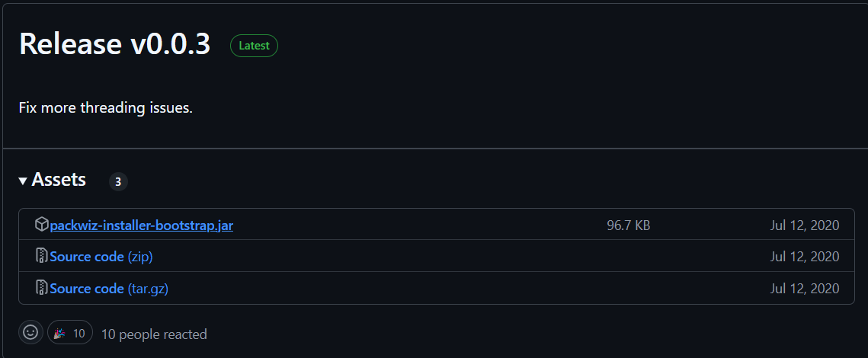Click the package icon beside packwiz-installer-bootstrap.jar
The image size is (868, 358).
[x=42, y=225]
